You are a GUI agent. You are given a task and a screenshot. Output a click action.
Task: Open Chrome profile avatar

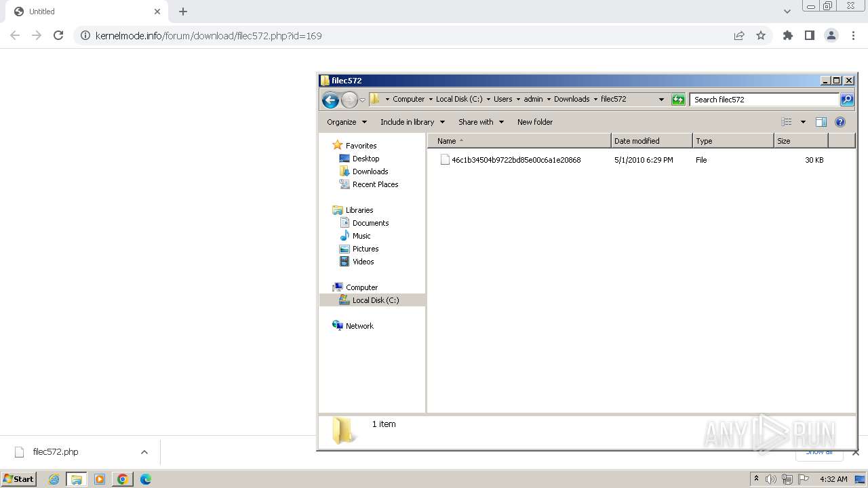pos(831,35)
